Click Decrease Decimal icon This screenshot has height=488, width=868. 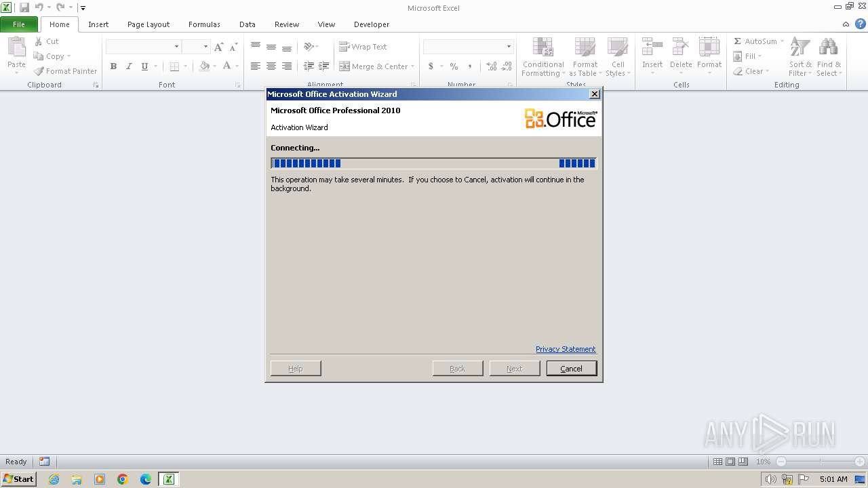tap(507, 66)
